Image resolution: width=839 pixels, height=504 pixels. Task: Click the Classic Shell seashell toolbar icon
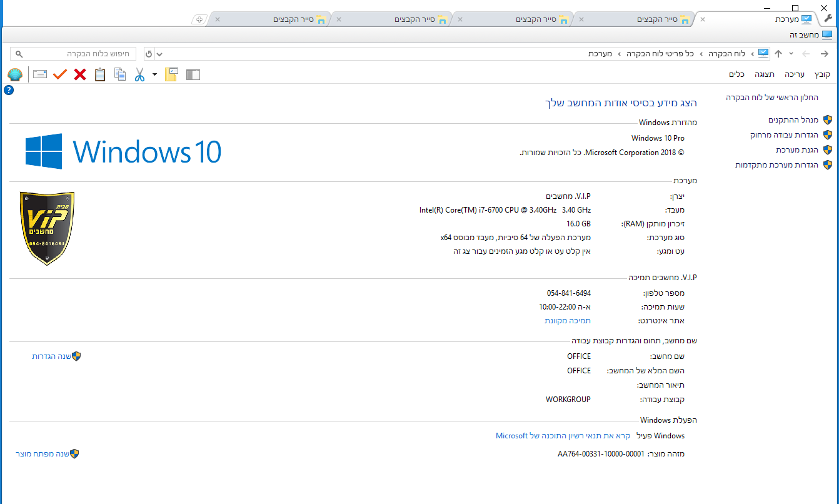tap(15, 75)
